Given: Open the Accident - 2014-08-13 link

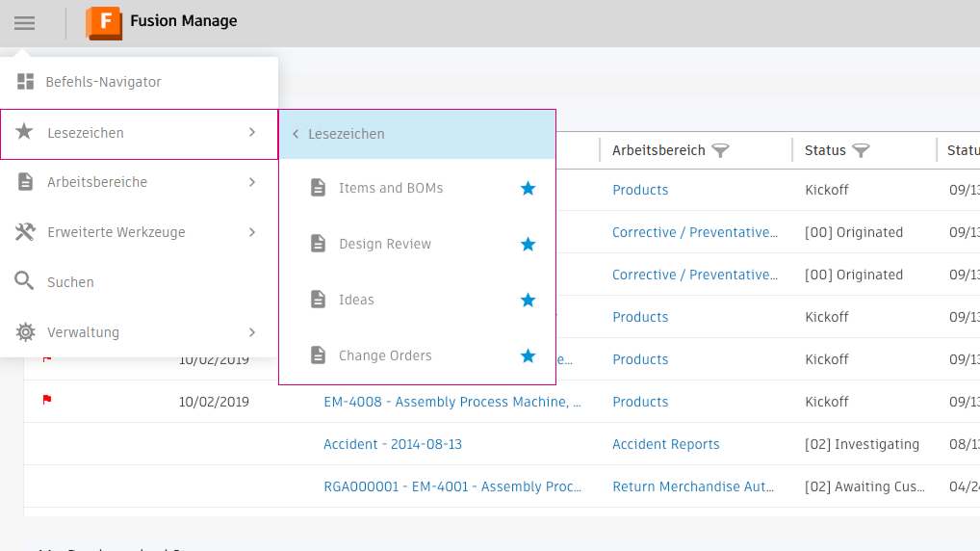Looking at the screenshot, I should pos(393,444).
